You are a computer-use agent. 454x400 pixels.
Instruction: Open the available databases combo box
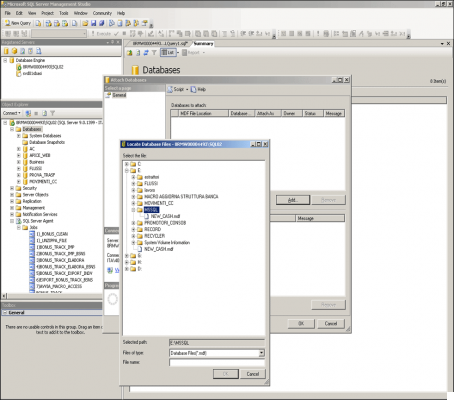[x=84, y=33]
